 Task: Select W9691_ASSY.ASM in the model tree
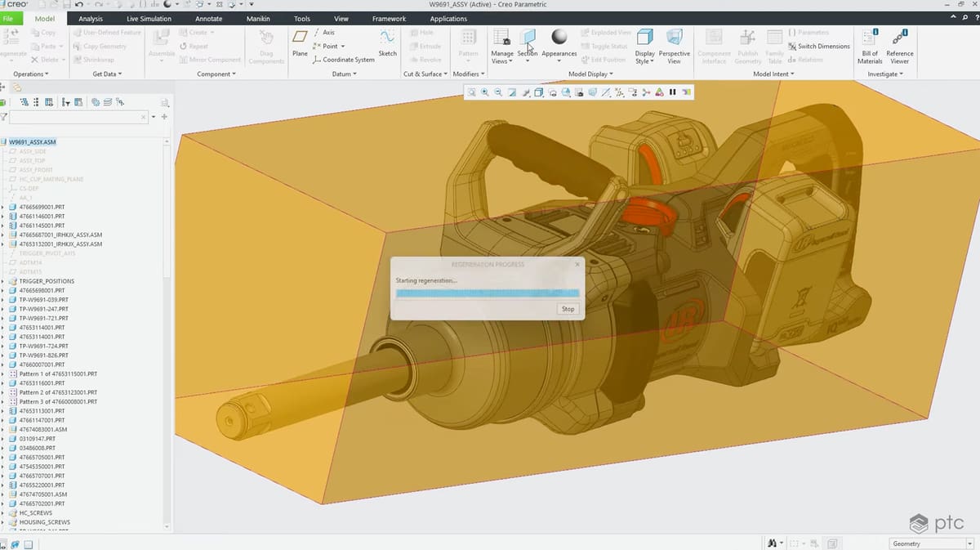(33, 141)
